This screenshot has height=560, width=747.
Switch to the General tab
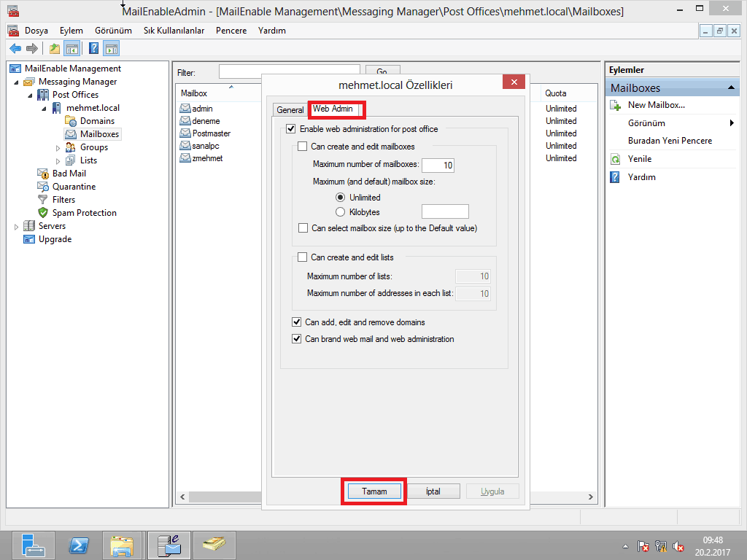[x=290, y=110]
